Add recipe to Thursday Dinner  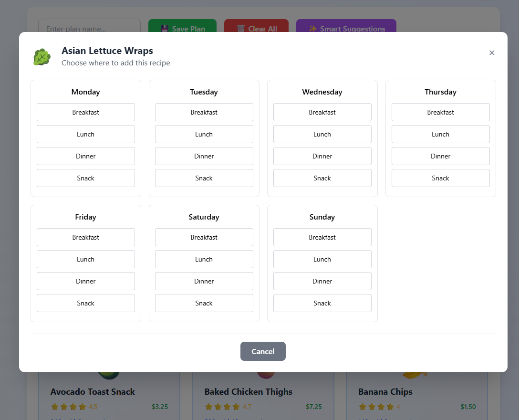point(441,156)
